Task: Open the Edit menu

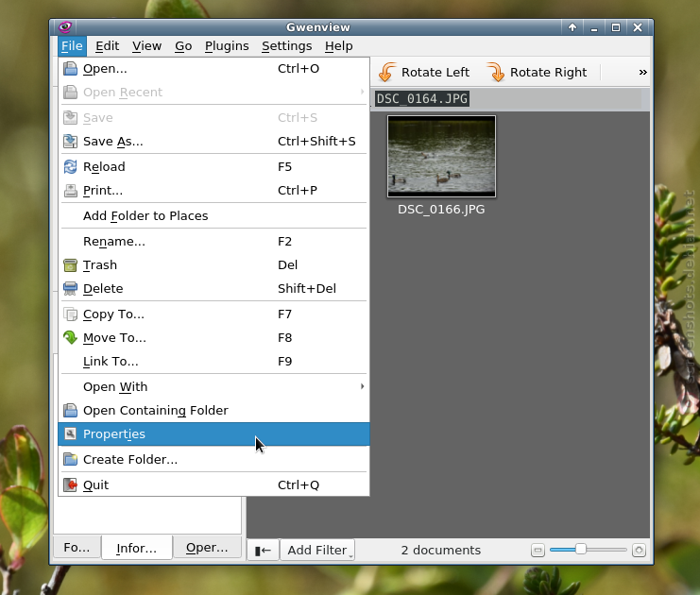Action: [x=107, y=46]
